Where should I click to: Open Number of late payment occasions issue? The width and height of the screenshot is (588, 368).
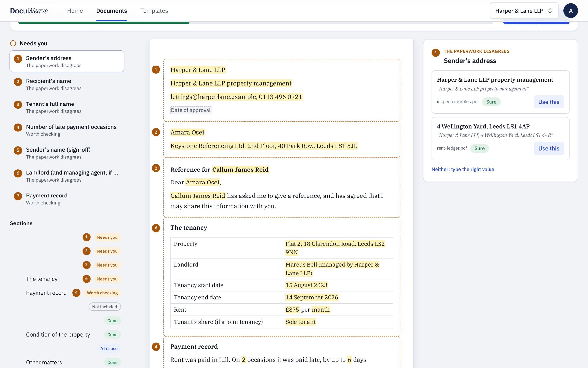coord(67,130)
